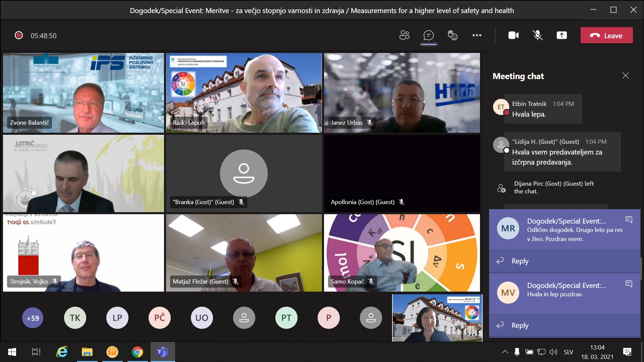The width and height of the screenshot is (644, 362).
Task: Show hidden system tray icons
Action: (505, 352)
